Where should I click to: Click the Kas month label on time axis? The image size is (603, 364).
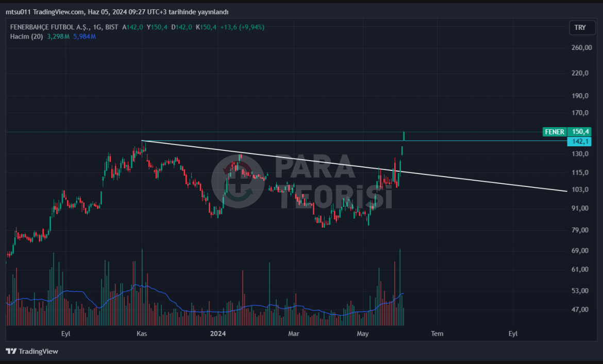(x=142, y=334)
